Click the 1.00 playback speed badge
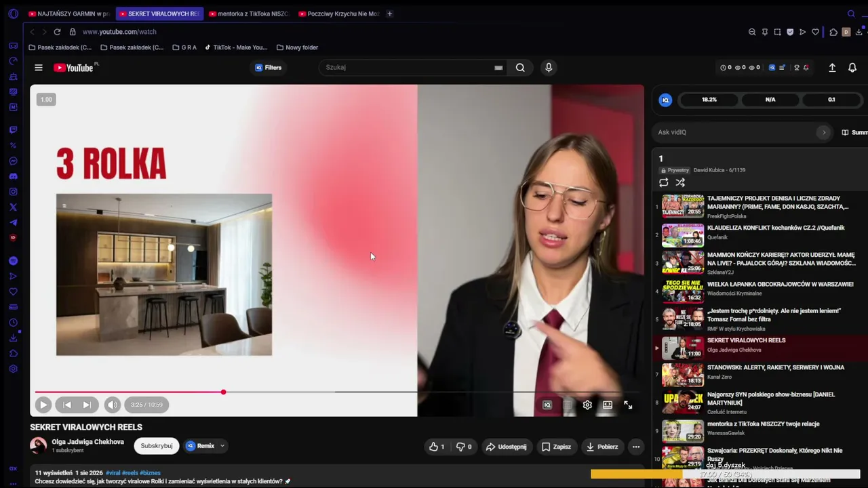 point(46,100)
